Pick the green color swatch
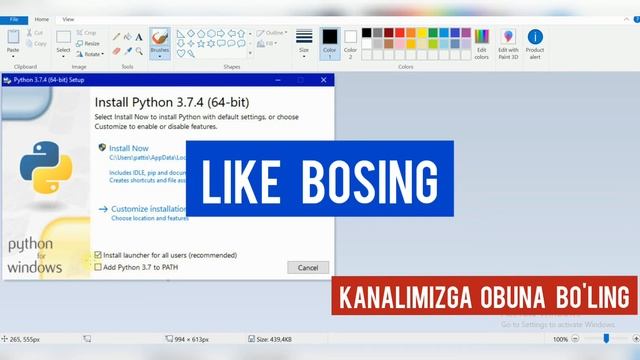Screen dimensions: 640x360 tap(433, 33)
